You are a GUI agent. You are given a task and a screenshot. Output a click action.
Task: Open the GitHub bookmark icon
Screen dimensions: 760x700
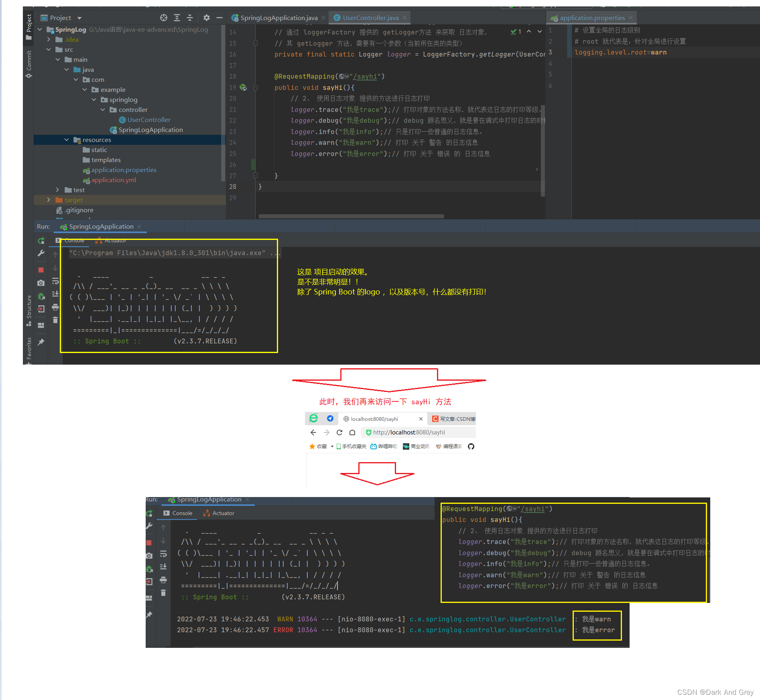tap(471, 446)
